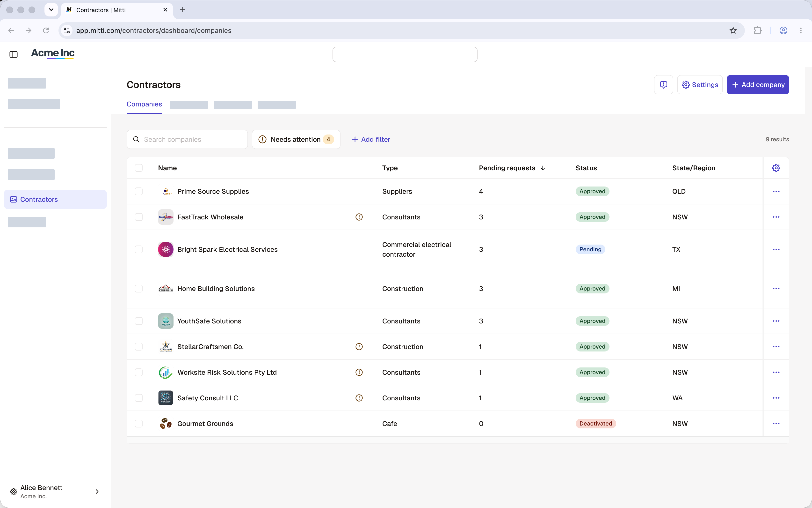Open Chrome profile icon

(x=783, y=30)
